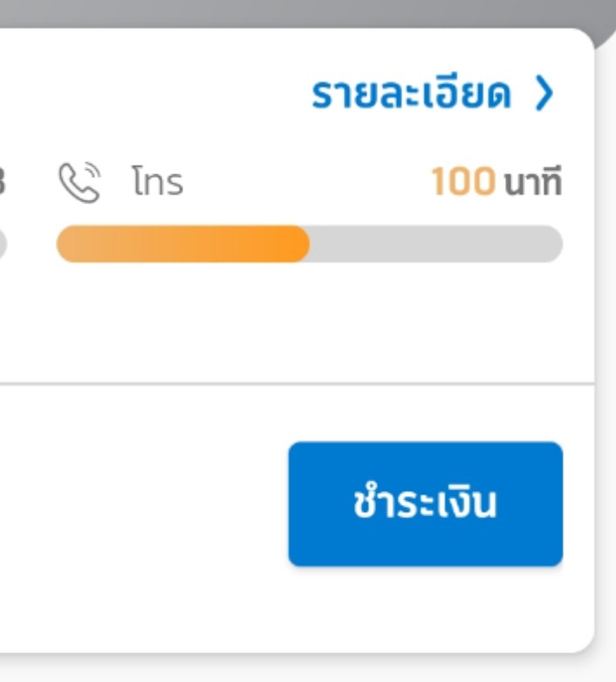Click the partial usage bar at left edge
Image resolution: width=616 pixels, height=682 pixels.
[x=3, y=244]
